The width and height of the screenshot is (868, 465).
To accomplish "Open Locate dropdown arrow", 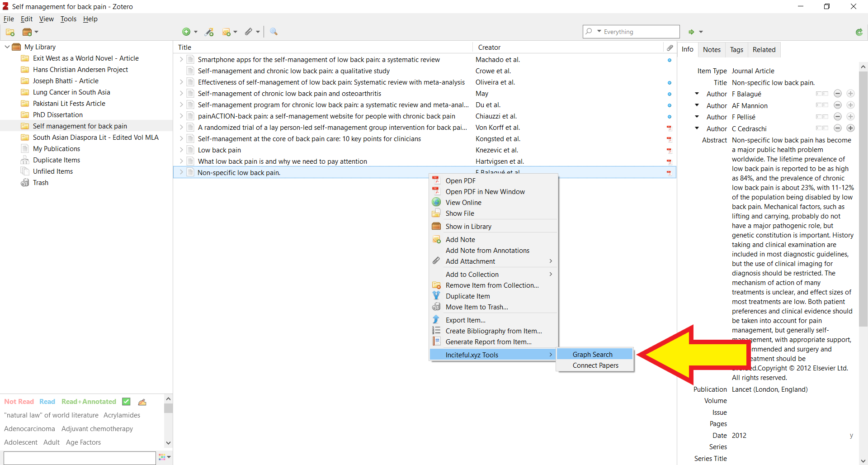I will click(701, 32).
